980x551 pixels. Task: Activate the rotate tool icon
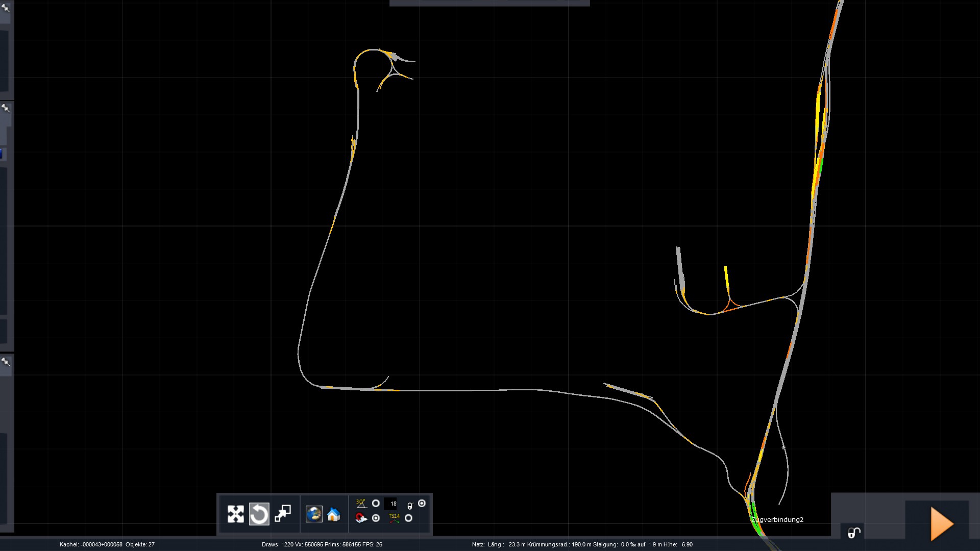[259, 514]
